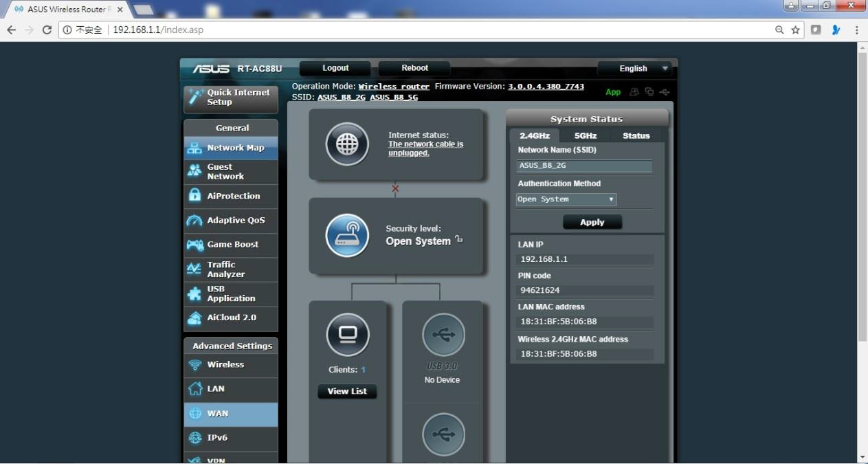Open the AiProtection lock icon

coord(195,196)
